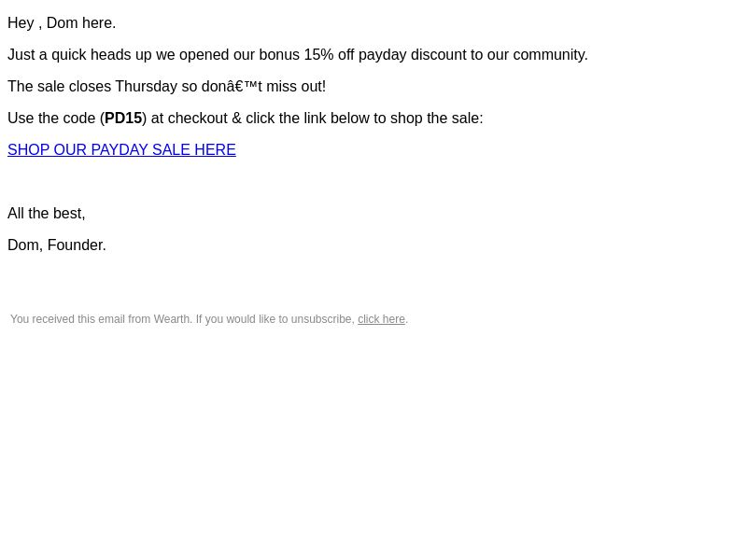Select the word 'Thursday' in the sale sentence
The height and width of the screenshot is (560, 747).
(x=147, y=87)
